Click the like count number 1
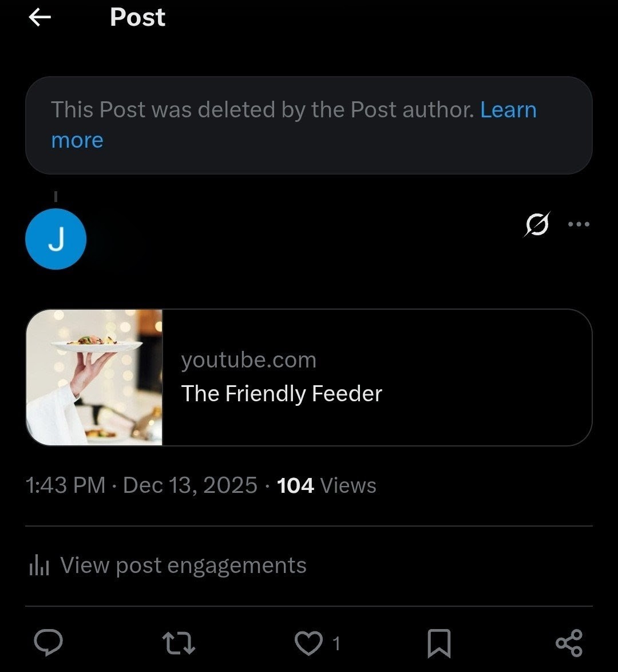The width and height of the screenshot is (618, 672). (x=336, y=644)
